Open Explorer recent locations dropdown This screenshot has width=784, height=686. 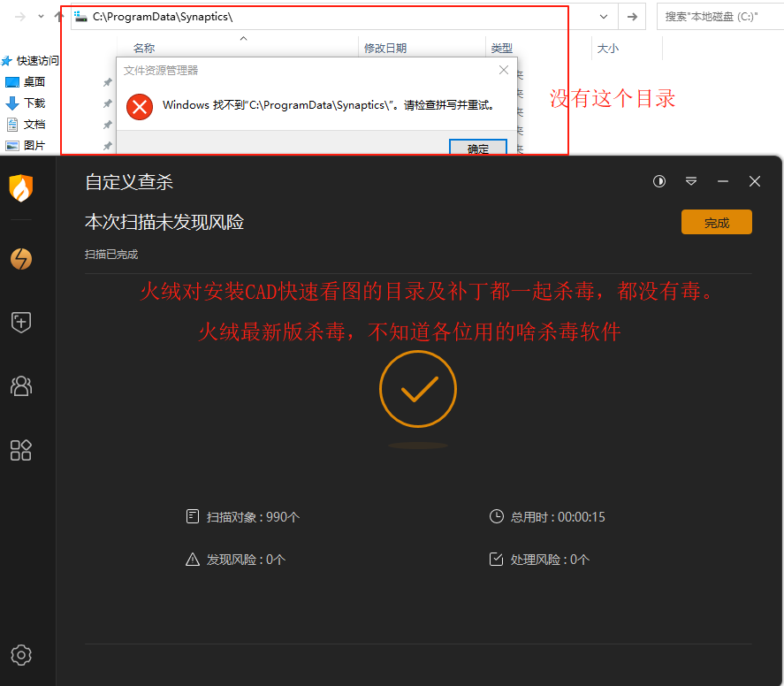point(41,17)
